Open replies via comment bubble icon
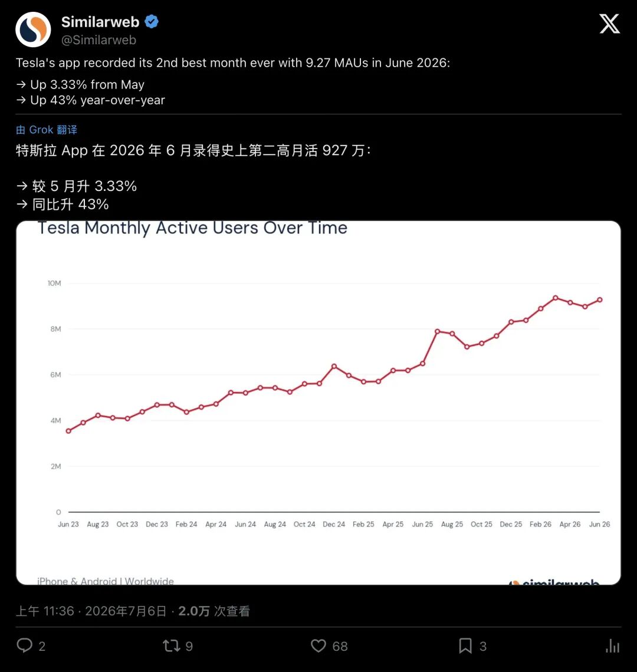 [x=24, y=645]
